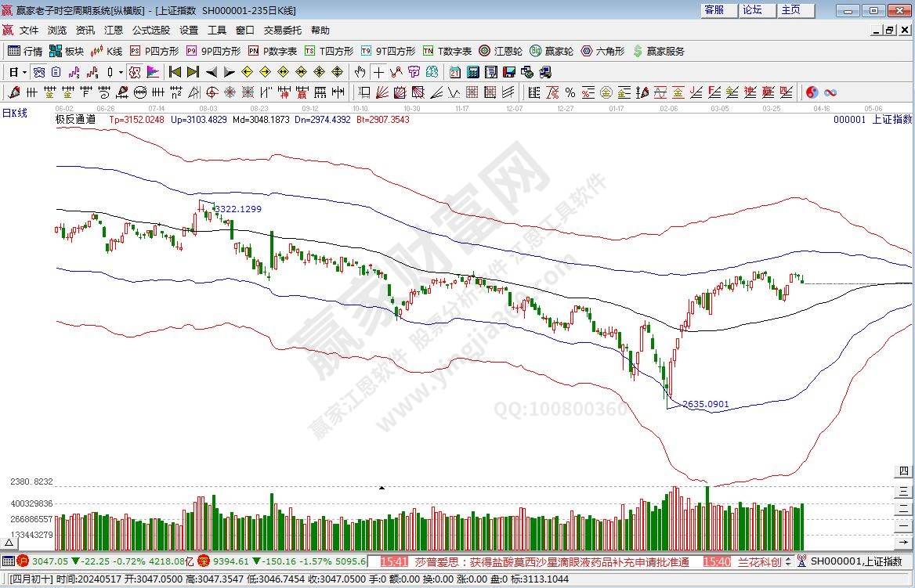The width and height of the screenshot is (915, 588).
Task: Switch to 三 three-panel layout
Action: pos(904,489)
